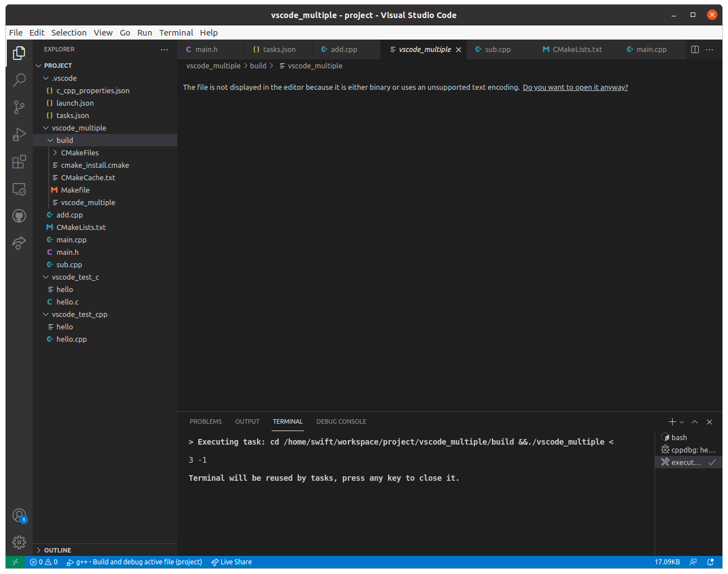Open the Manage gear icon
This screenshot has height=574, width=728.
point(19,542)
